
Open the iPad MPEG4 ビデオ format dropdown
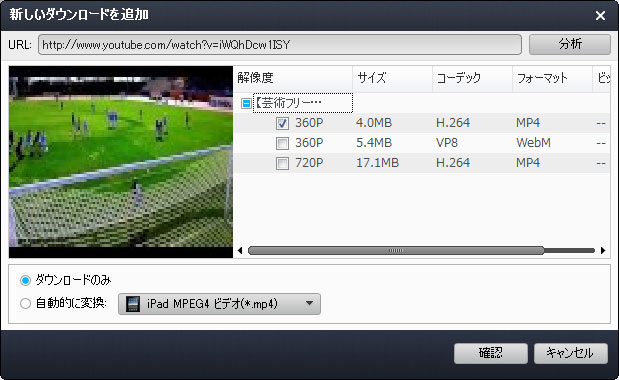pos(219,304)
